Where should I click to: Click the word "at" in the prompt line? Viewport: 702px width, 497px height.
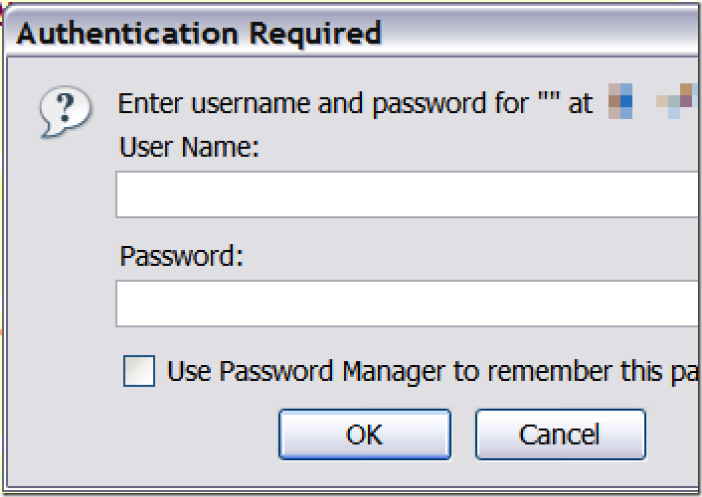click(x=581, y=104)
